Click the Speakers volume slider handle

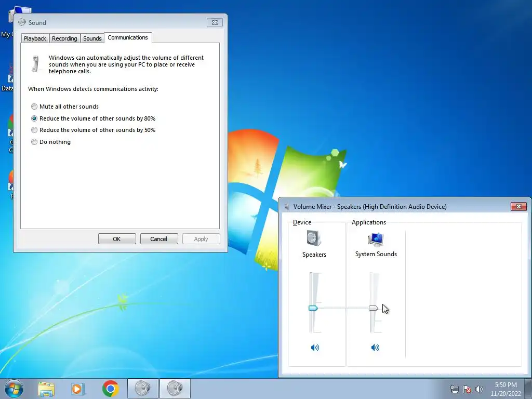[x=313, y=308]
